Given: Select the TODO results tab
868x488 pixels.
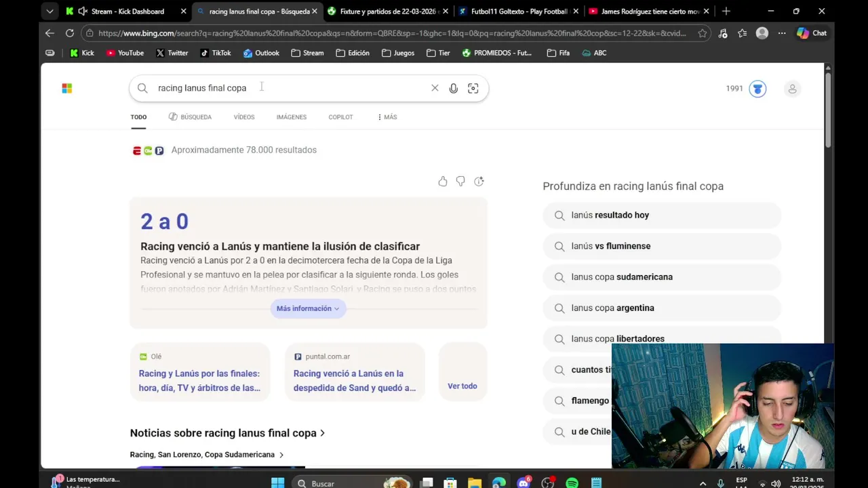Looking at the screenshot, I should pos(138,117).
